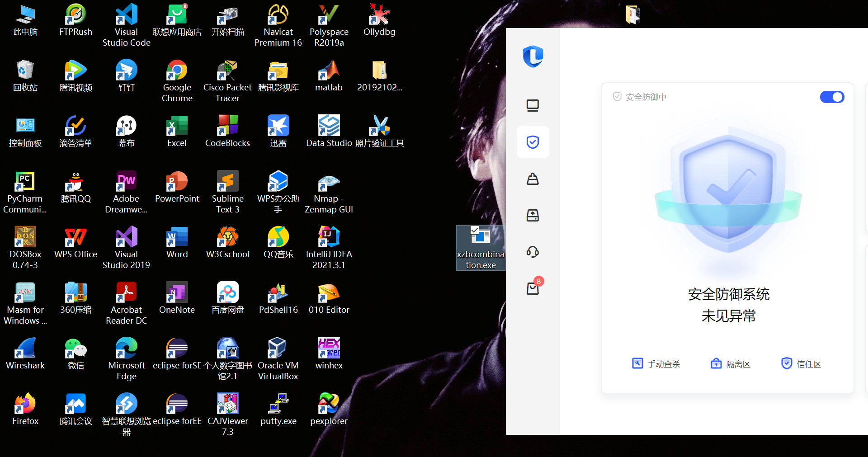
Task: Select the Polyspace R2019a shortcut
Action: [329, 25]
